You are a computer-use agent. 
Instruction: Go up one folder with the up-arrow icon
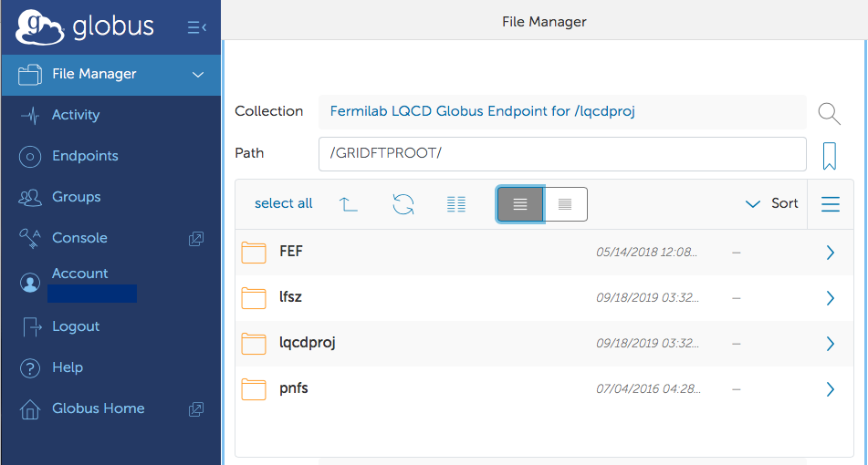coord(348,204)
